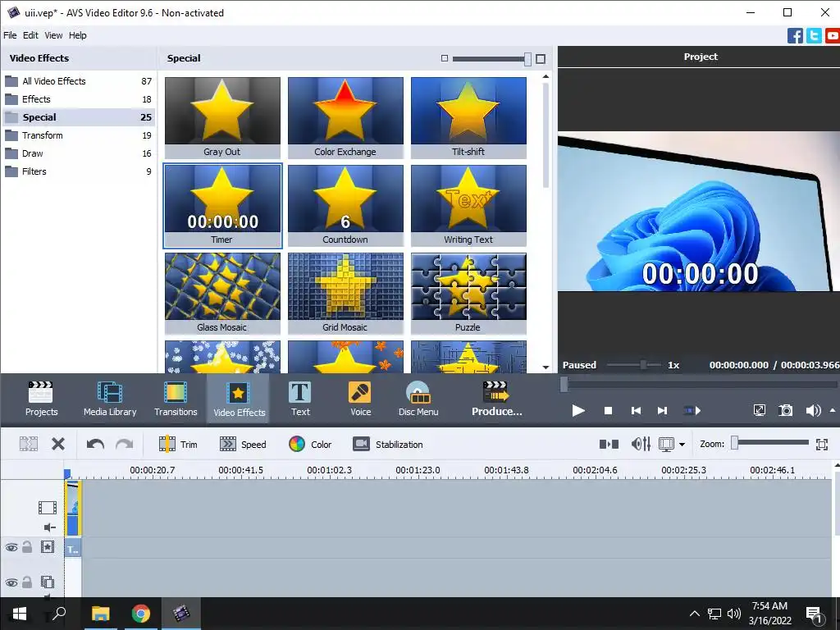Toggle visibility of overlay track
840x630 pixels.
tap(11, 582)
